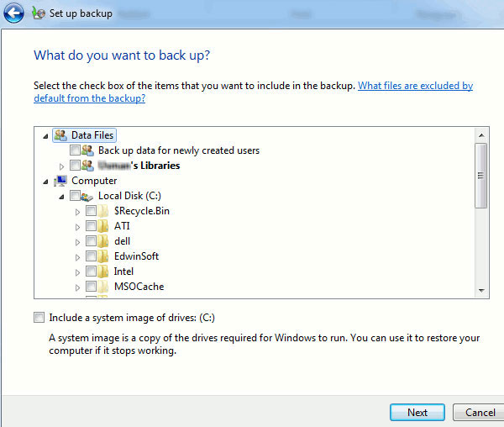The height and width of the screenshot is (427, 504).
Task: Tick the $Recycle.Bin checkbox
Action: 91,211
